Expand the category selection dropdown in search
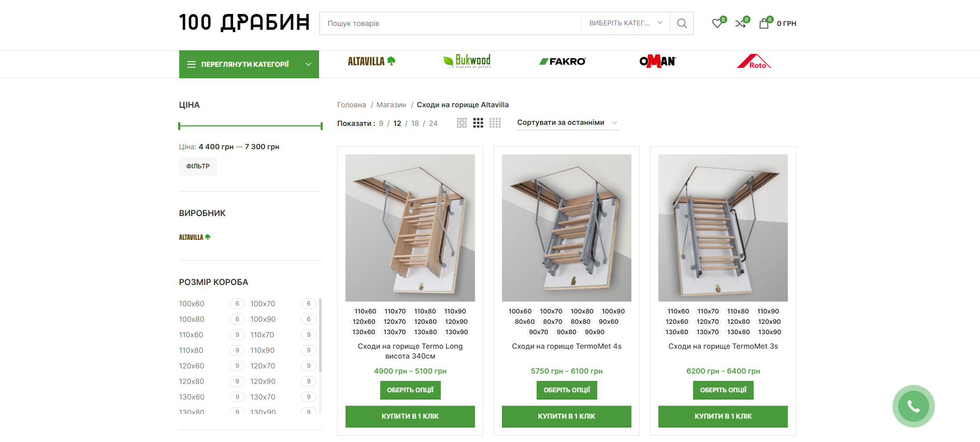980x442 pixels. [626, 23]
